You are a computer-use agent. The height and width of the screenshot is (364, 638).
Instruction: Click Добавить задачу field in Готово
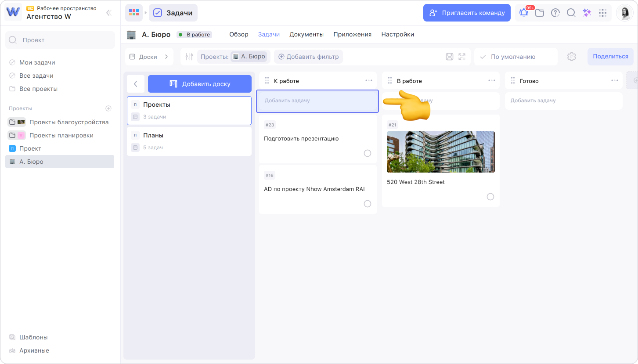(564, 101)
